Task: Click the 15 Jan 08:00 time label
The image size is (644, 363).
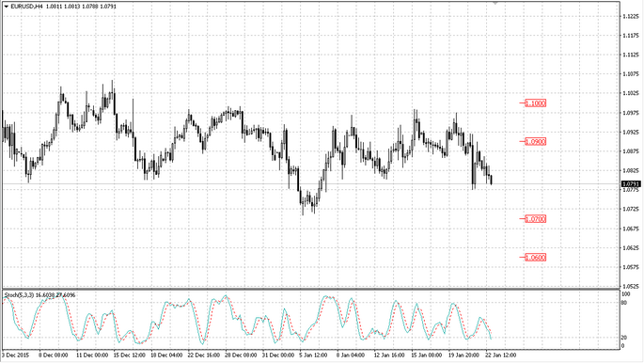Action: 426,355
